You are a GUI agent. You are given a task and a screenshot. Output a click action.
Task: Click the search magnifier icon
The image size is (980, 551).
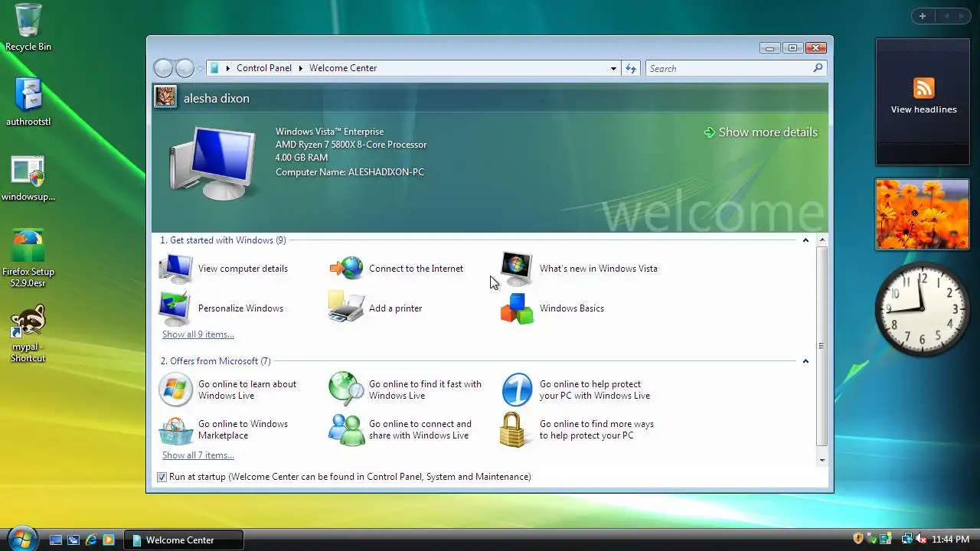[818, 68]
